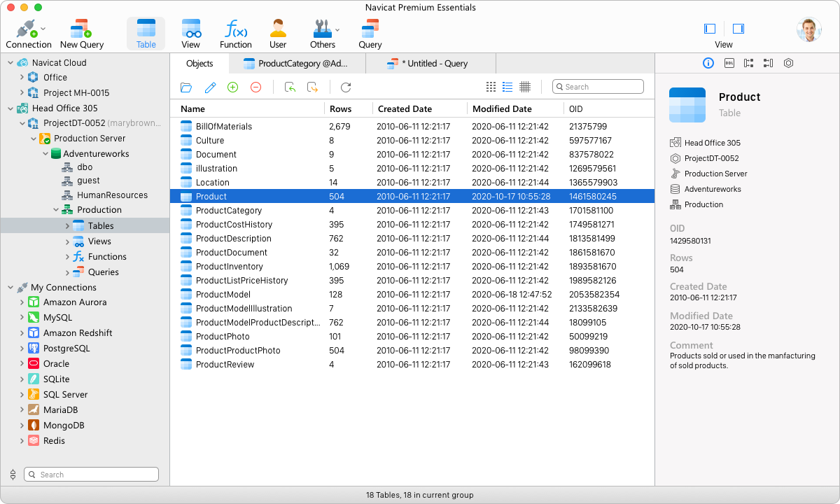Open the Connection dropdown arrow
This screenshot has height=504, width=840.
[x=43, y=29]
